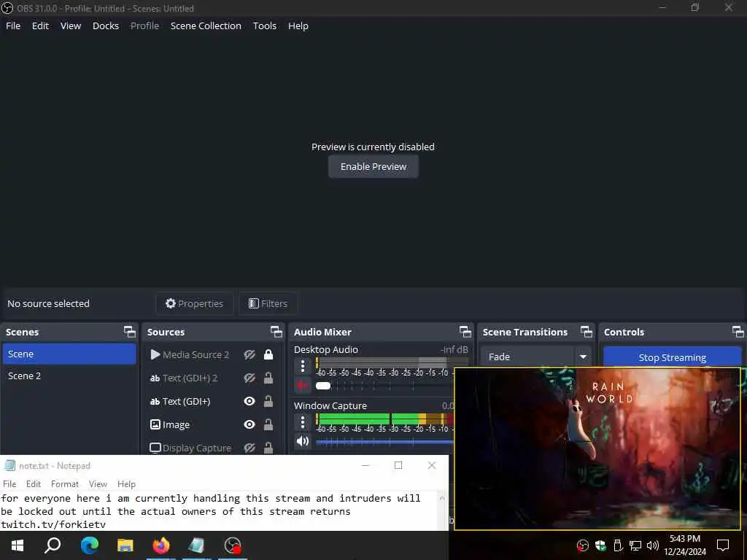Switch to Notepad taskbar icon

point(196,545)
